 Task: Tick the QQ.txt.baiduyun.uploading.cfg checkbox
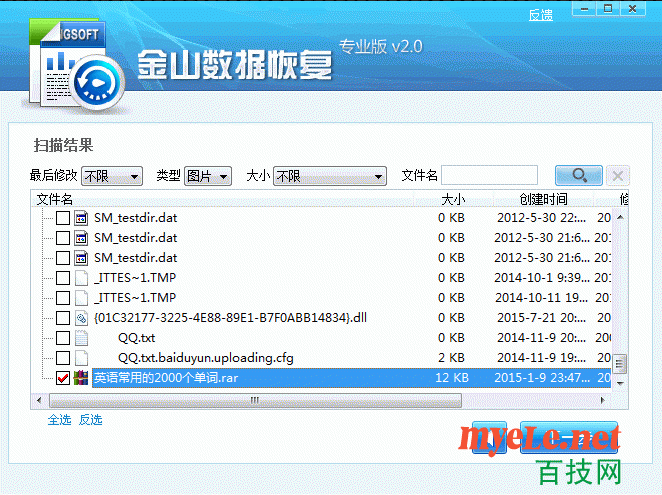point(63,358)
